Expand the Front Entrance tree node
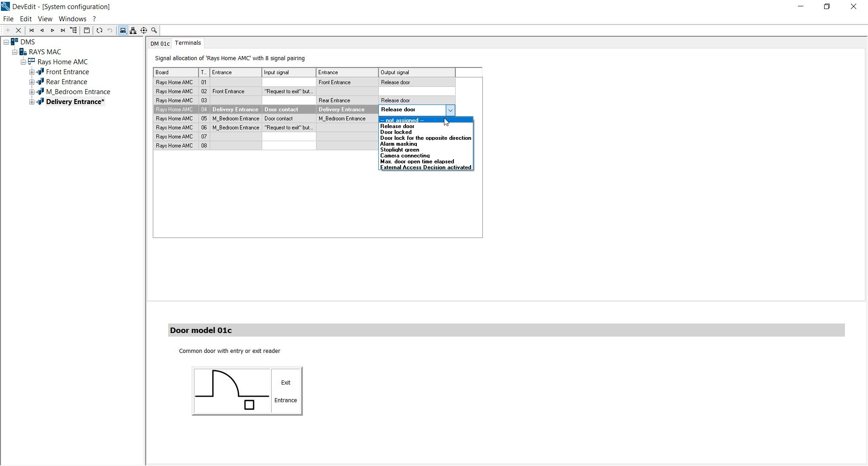The image size is (868, 466). pos(32,72)
